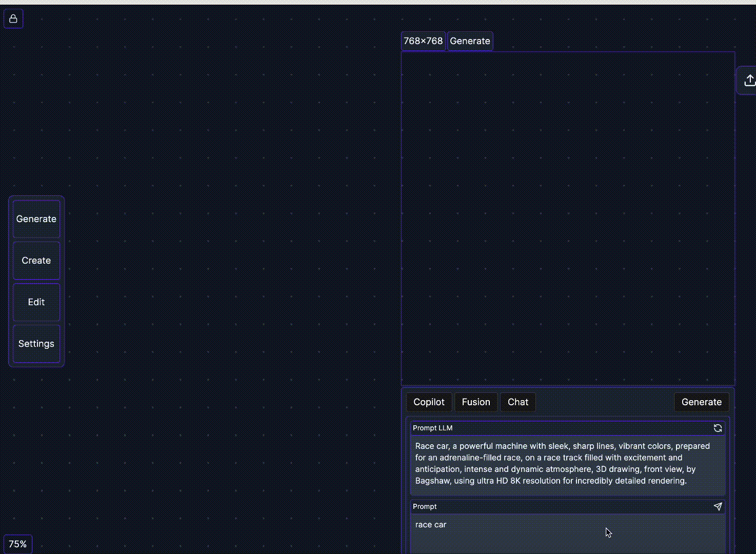The height and width of the screenshot is (554, 756).
Task: Select Generate in the left sidebar
Action: (36, 219)
